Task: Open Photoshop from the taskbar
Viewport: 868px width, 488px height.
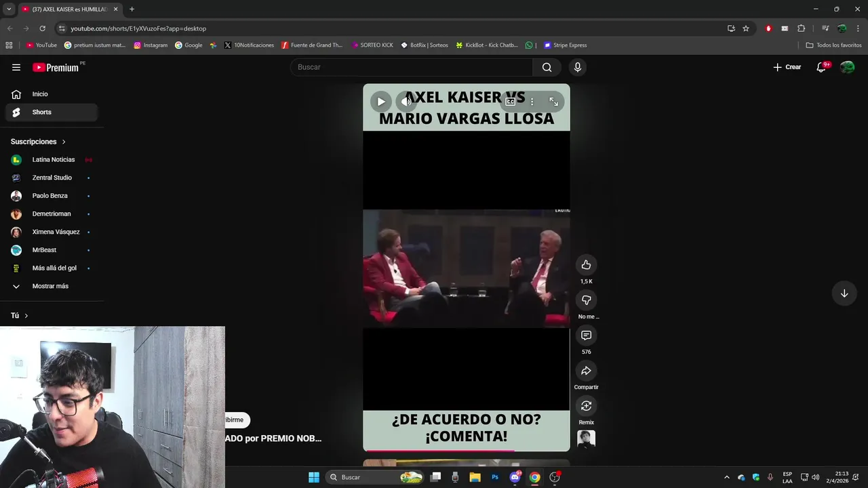Action: pos(495,477)
